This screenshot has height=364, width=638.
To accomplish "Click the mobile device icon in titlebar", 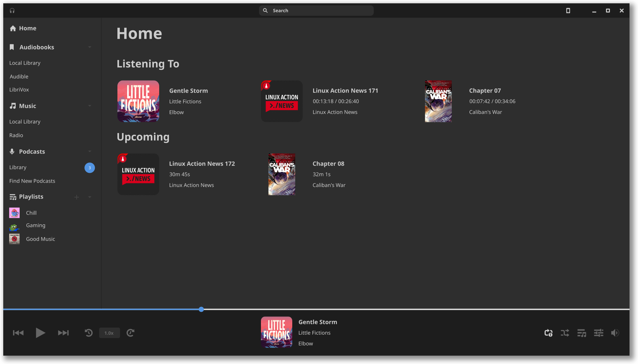I will tap(568, 11).
